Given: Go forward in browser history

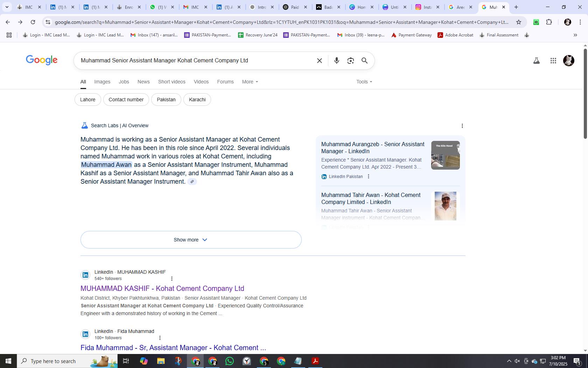Looking at the screenshot, I should [x=20, y=22].
